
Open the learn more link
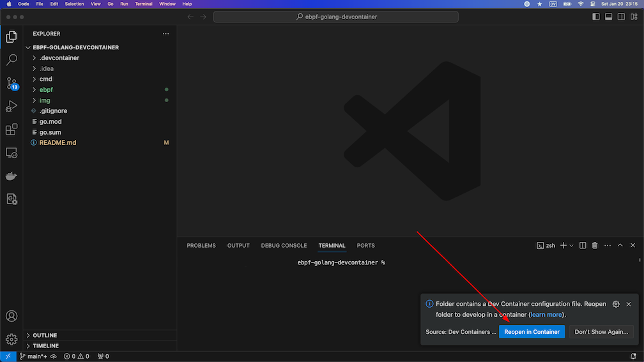[546, 315]
